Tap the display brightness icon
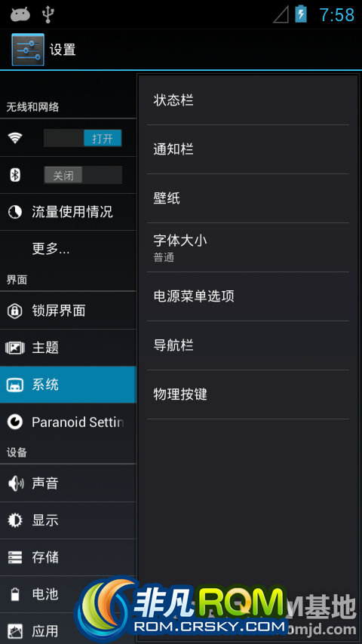 point(15,520)
